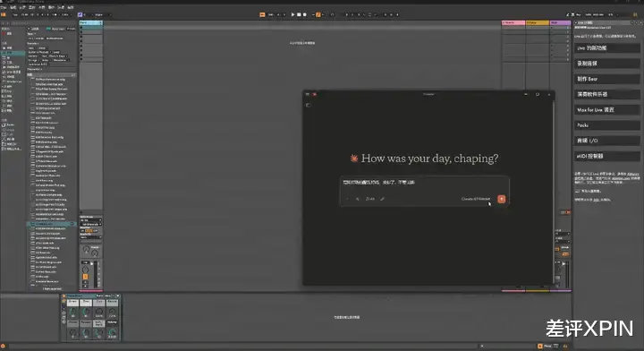Toggle Claude's sidebar panel icon
The image size is (644, 351).
[308, 106]
